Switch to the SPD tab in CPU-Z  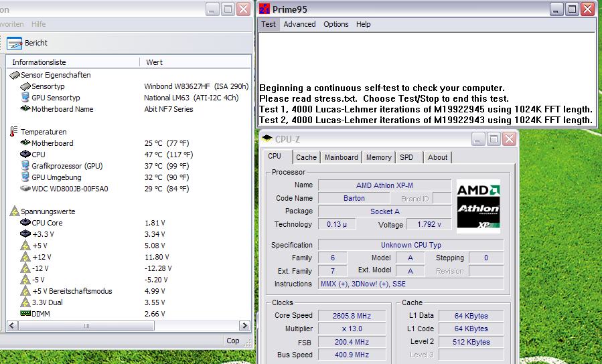[x=406, y=157]
